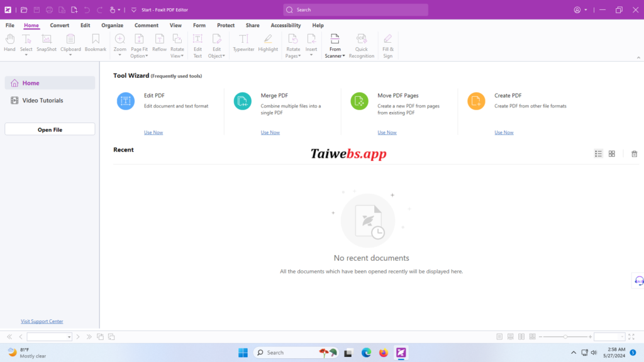Toggle full screen mode icon

(631, 337)
